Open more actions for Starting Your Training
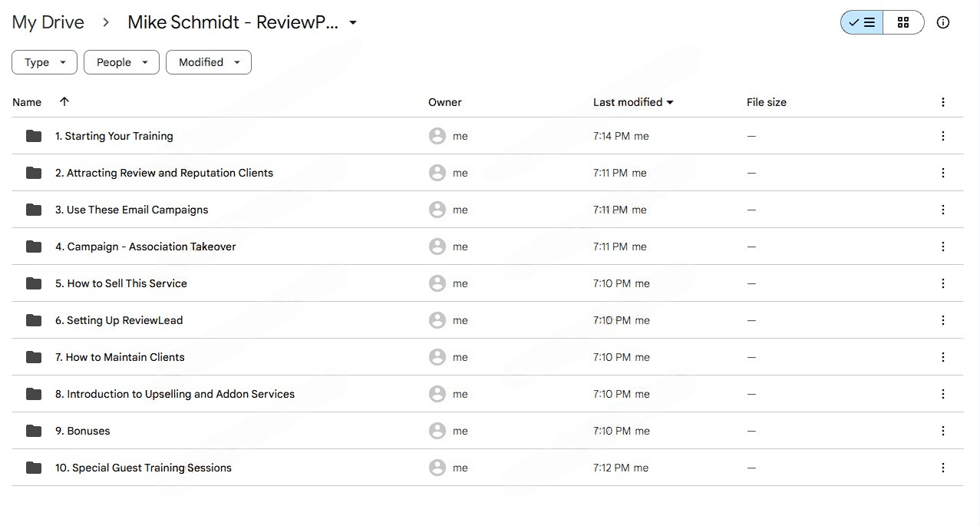Image resolution: width=980 pixels, height=526 pixels. [x=943, y=136]
